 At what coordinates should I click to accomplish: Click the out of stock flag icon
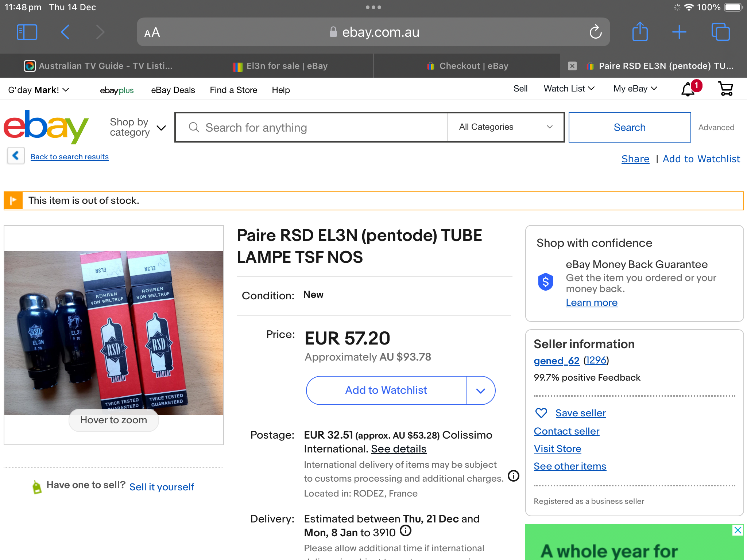point(13,201)
